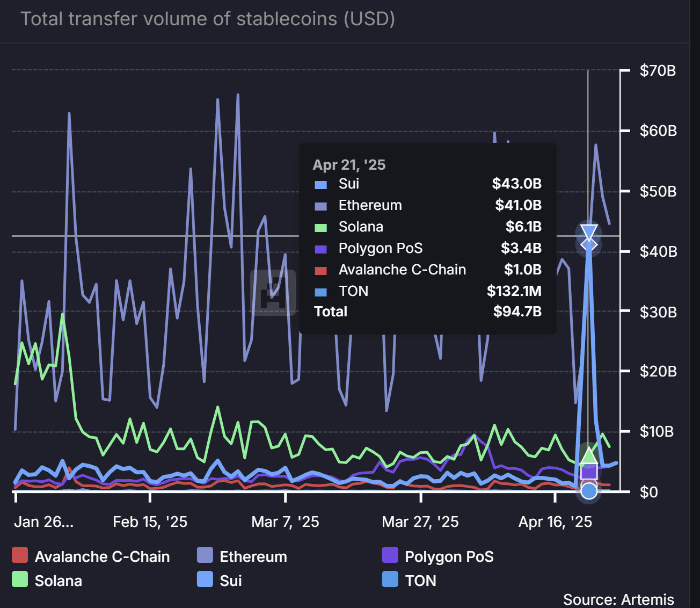Click the purple Polygon PoS legend swatch
This screenshot has width=700, height=608.
tap(390, 555)
